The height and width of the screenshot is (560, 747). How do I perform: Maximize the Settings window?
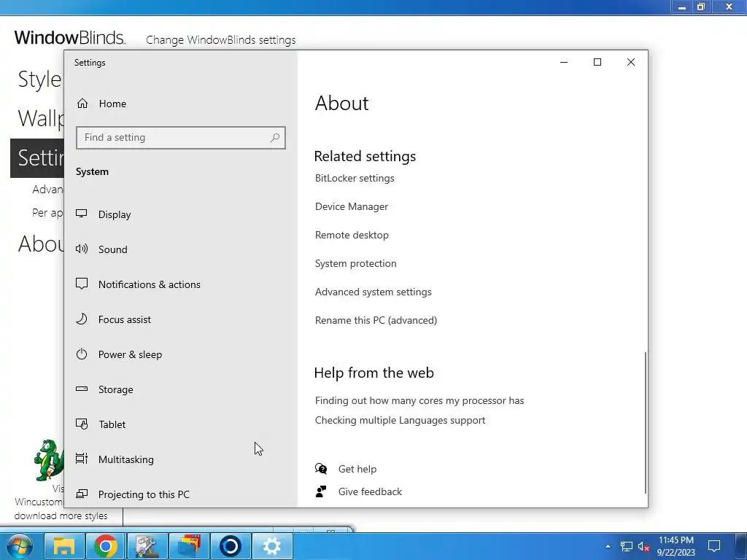[597, 63]
